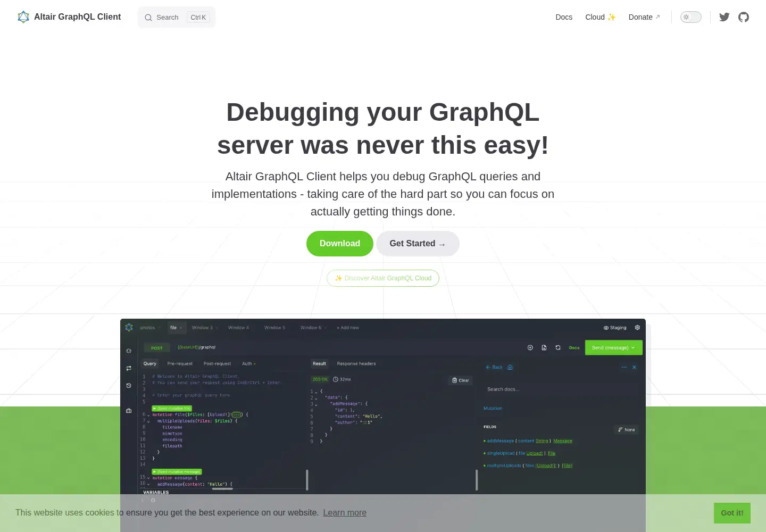Open the None sort dropdown in docs
The image size is (766, 532).
click(626, 430)
